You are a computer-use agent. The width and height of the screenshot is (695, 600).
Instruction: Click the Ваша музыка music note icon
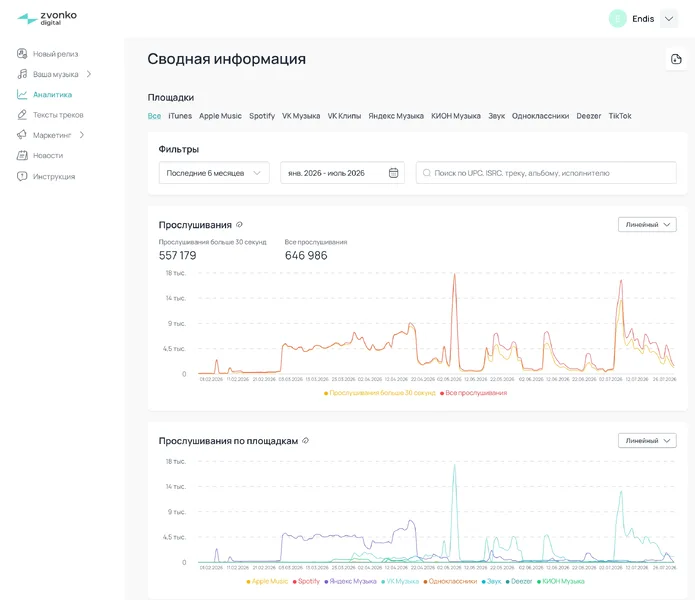(22, 74)
